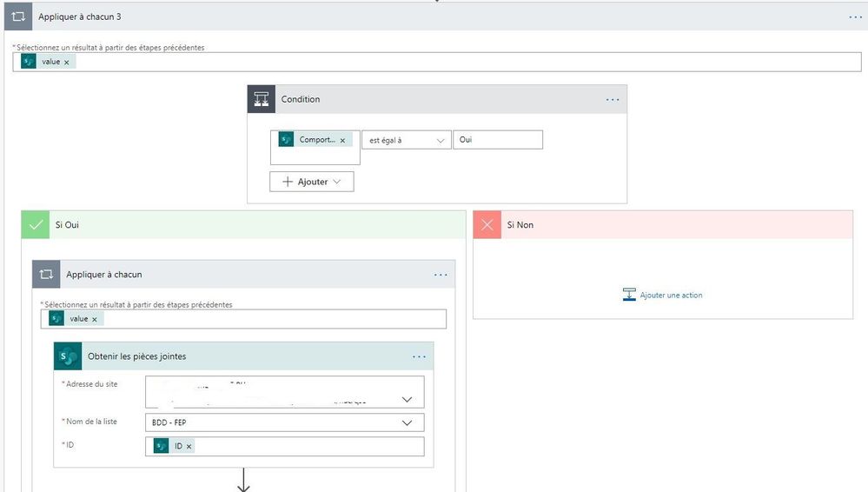Remove the value token in Appliquer à chacun 3
Image resolution: width=868 pixels, height=492 pixels.
pyautogui.click(x=66, y=62)
